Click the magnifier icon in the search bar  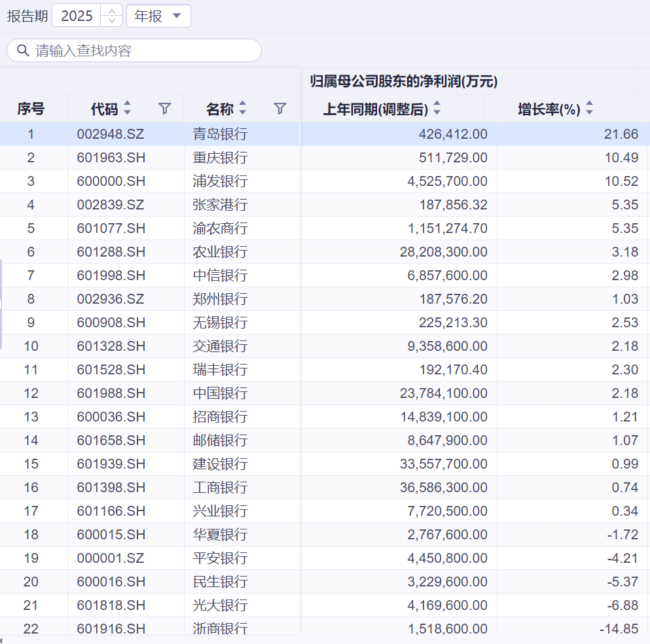22,50
